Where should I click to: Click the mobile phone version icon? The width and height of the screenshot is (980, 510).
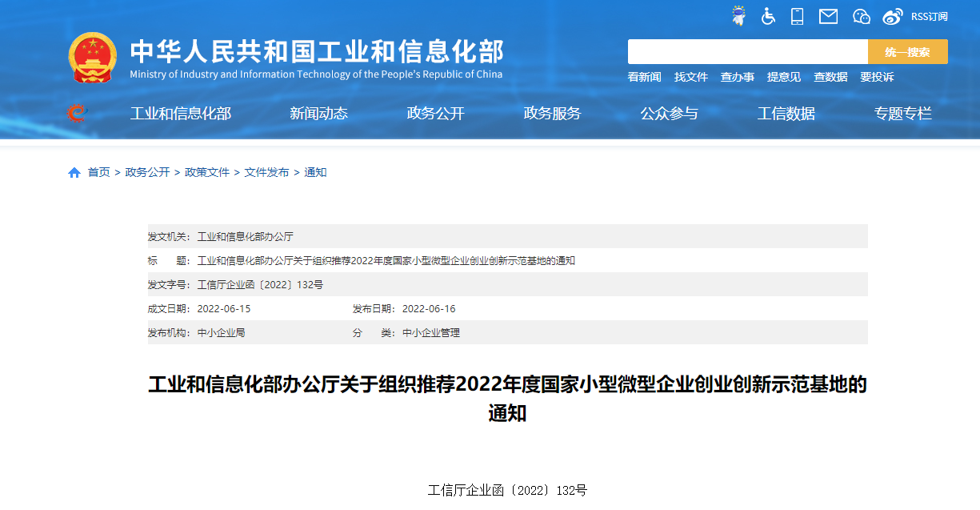coord(797,16)
